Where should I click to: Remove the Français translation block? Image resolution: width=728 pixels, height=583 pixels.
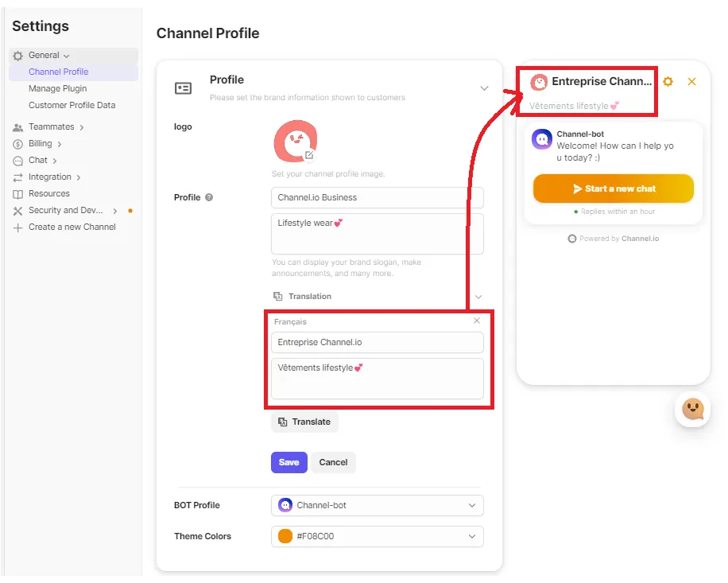477,321
